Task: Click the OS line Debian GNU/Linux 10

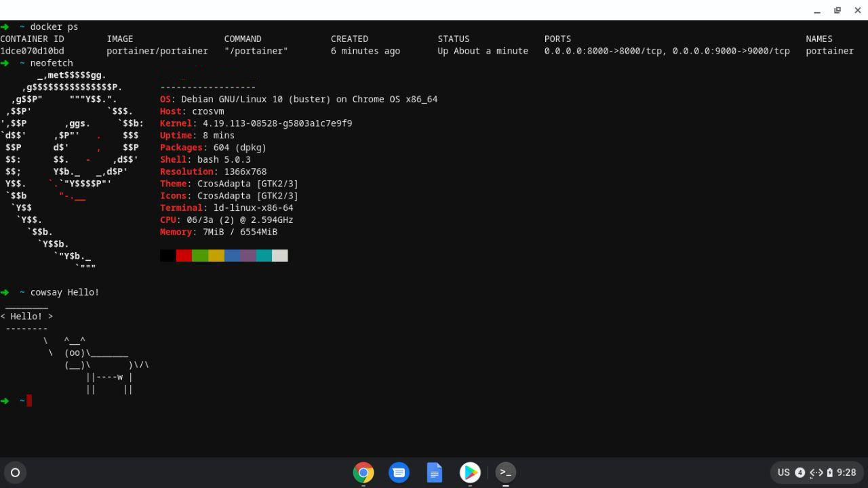Action: 298,99
